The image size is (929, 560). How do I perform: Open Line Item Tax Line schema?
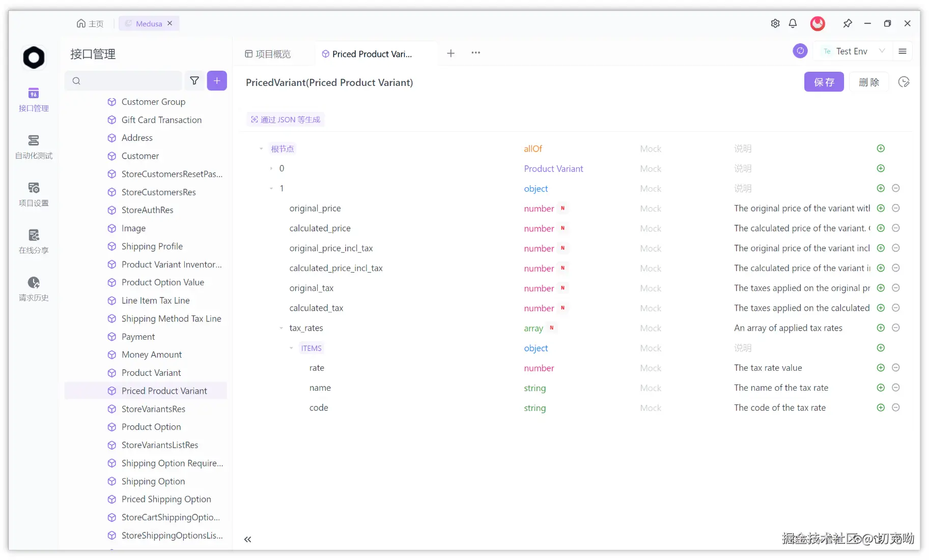[x=155, y=301]
